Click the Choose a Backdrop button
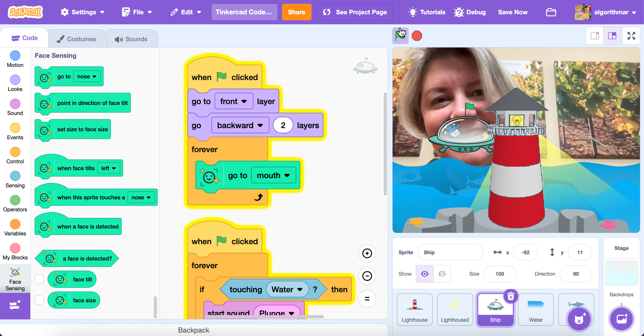The image size is (644, 336). [621, 319]
